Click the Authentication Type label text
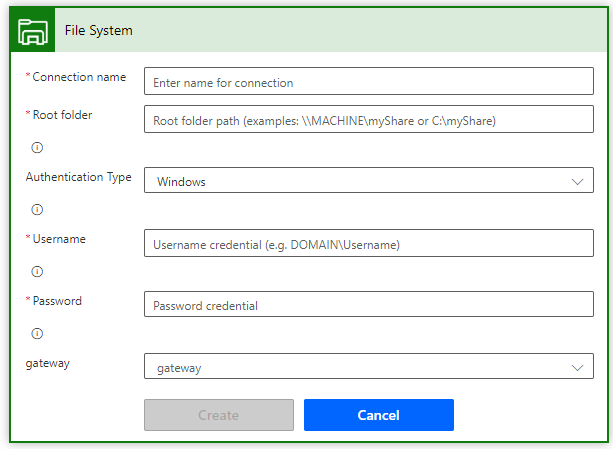This screenshot has height=449, width=613. (x=78, y=177)
